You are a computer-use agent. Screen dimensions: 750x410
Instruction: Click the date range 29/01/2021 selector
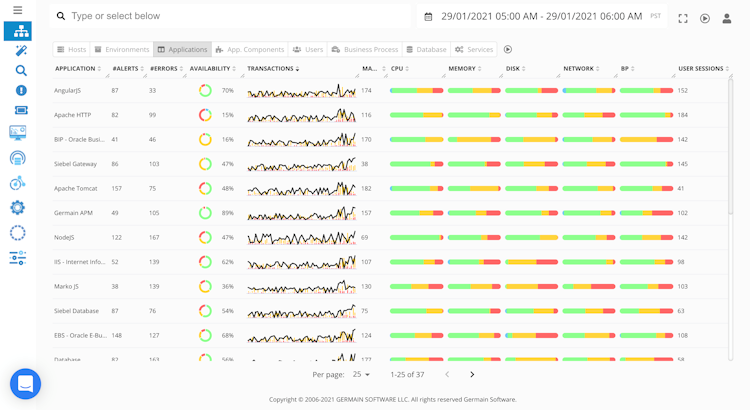coord(541,16)
